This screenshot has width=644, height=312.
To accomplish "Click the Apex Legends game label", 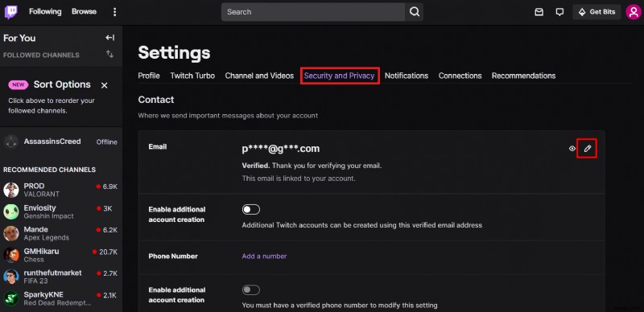I will coord(47,238).
